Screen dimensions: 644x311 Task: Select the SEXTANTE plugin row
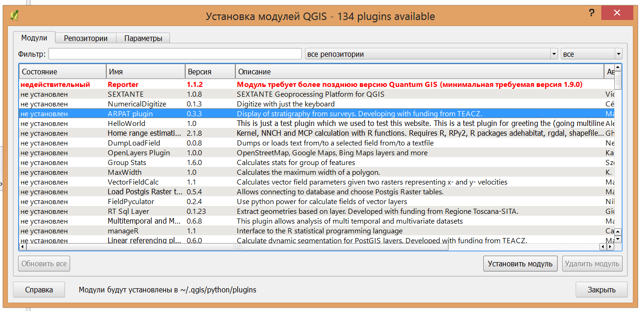coord(316,94)
